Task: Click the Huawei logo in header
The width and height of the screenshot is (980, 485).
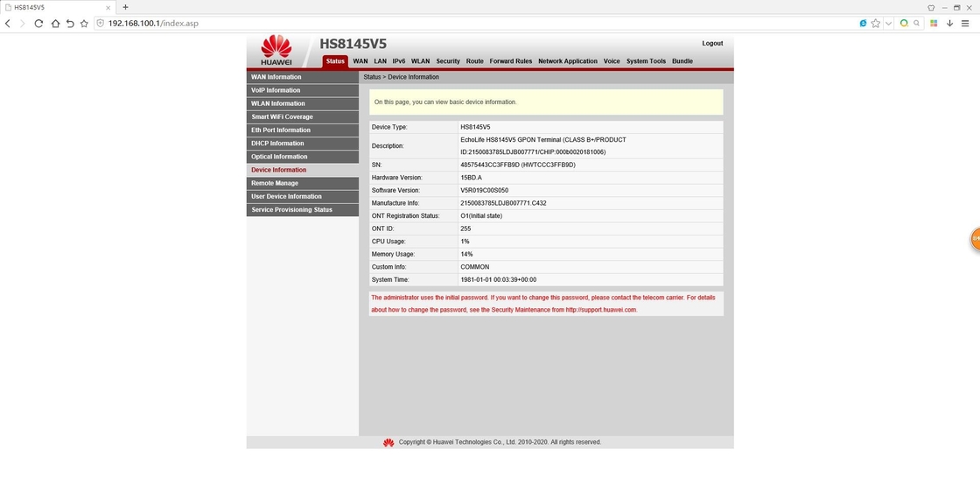Action: (276, 52)
